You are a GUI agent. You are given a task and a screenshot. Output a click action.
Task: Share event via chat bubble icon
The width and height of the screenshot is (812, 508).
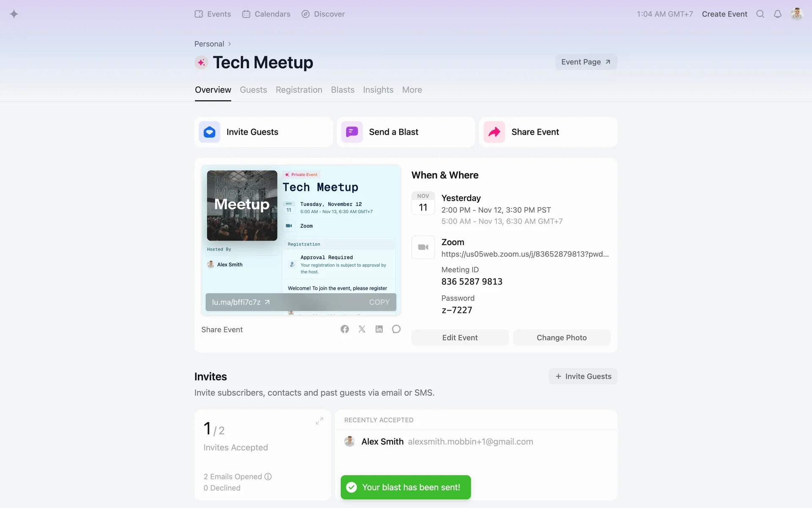pos(396,329)
